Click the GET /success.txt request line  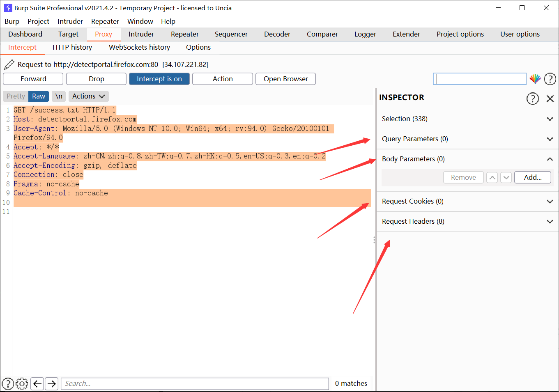click(x=64, y=110)
